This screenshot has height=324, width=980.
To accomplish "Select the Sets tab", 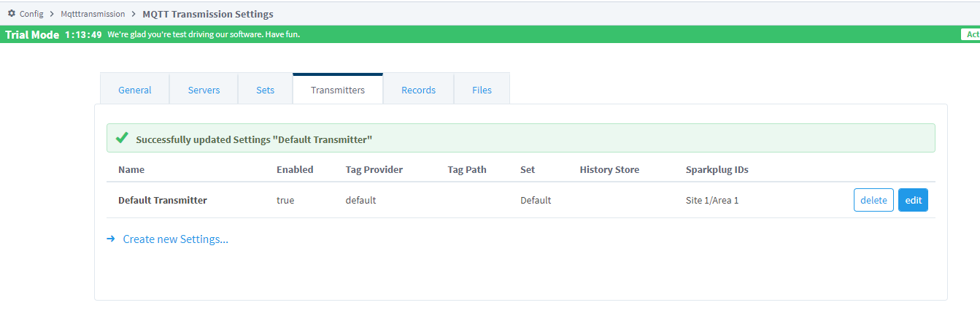I will point(265,89).
